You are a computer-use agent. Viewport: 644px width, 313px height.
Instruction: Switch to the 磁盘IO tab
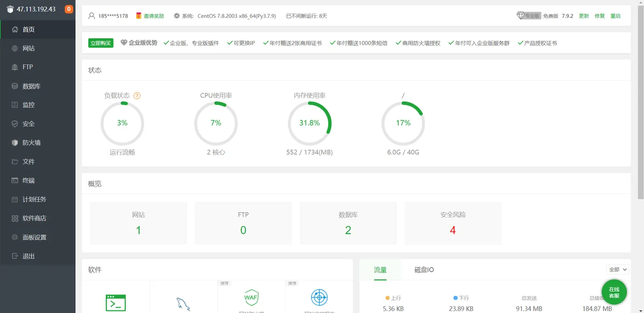click(424, 270)
